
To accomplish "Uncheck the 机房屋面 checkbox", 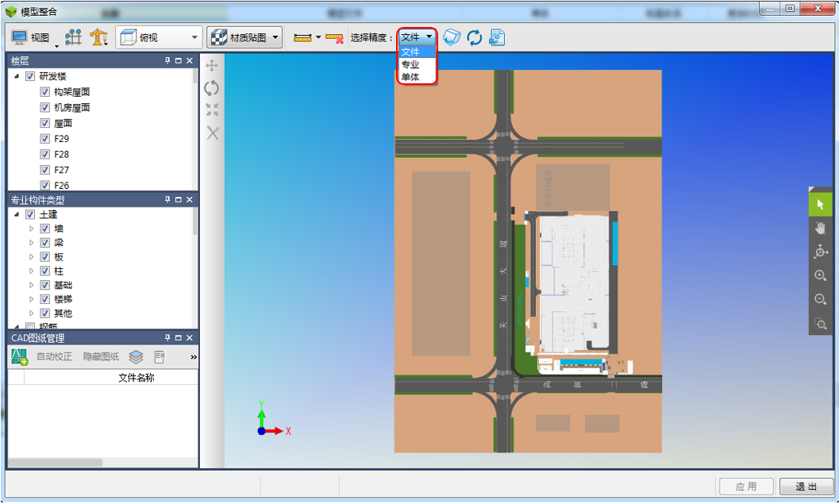I will tap(45, 107).
